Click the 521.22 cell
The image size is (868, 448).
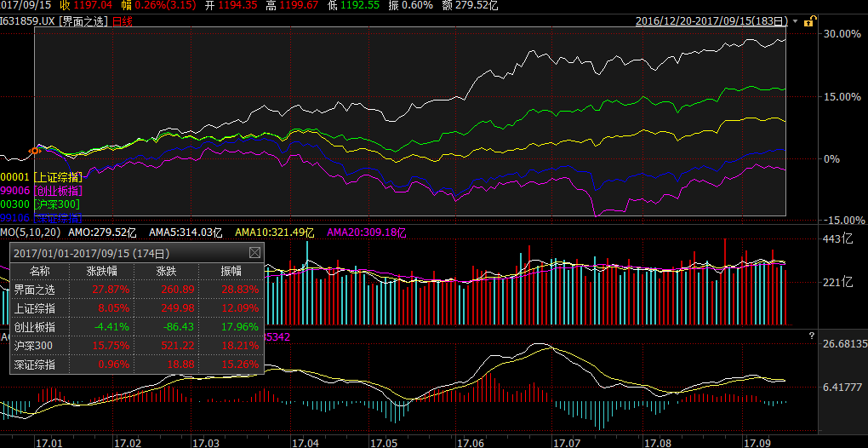[x=178, y=346]
